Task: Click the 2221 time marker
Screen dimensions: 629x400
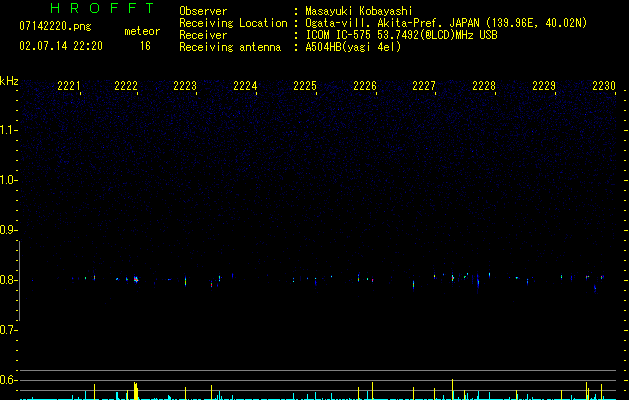Action: [x=69, y=86]
